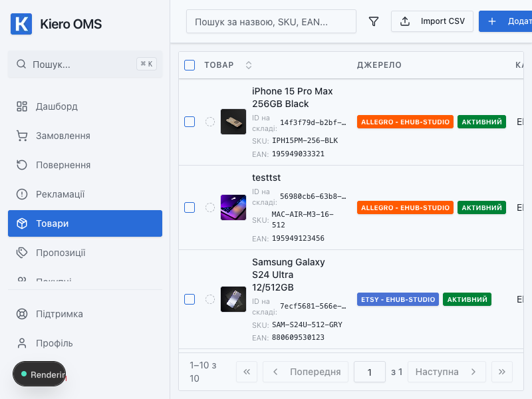Click the Дашборд grid icon
This screenshot has width=532, height=399.
22,106
